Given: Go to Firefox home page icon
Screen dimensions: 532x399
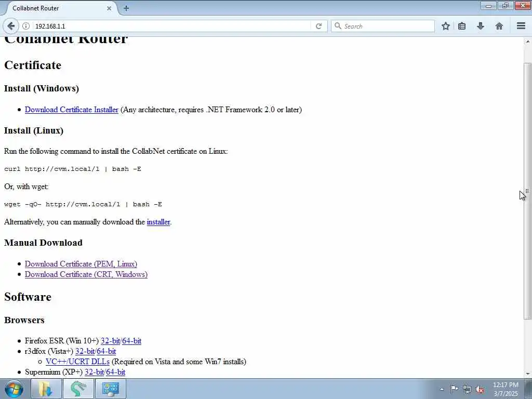Looking at the screenshot, I should pos(499,26).
